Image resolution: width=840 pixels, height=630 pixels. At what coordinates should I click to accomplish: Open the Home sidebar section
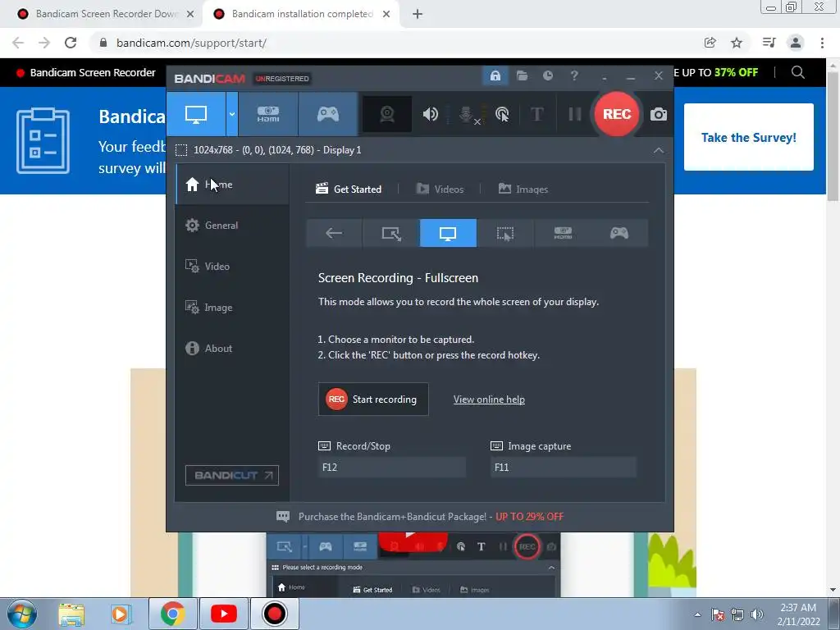point(232,185)
